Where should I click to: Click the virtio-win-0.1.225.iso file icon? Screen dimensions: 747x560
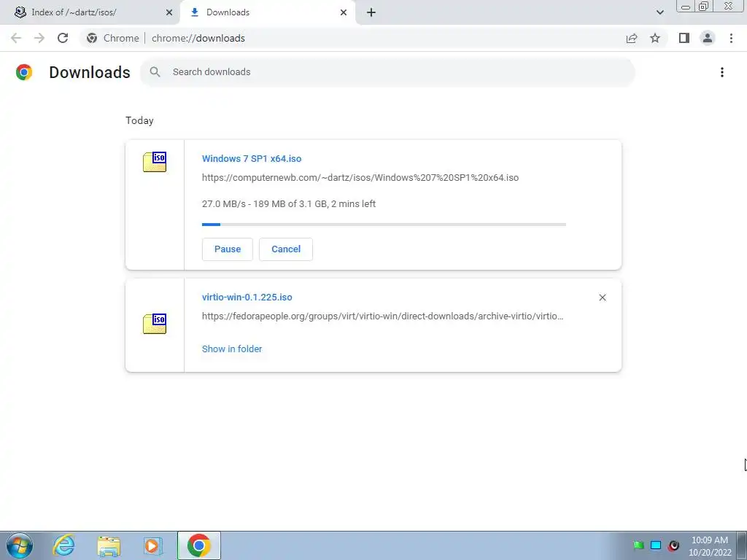[x=155, y=324]
